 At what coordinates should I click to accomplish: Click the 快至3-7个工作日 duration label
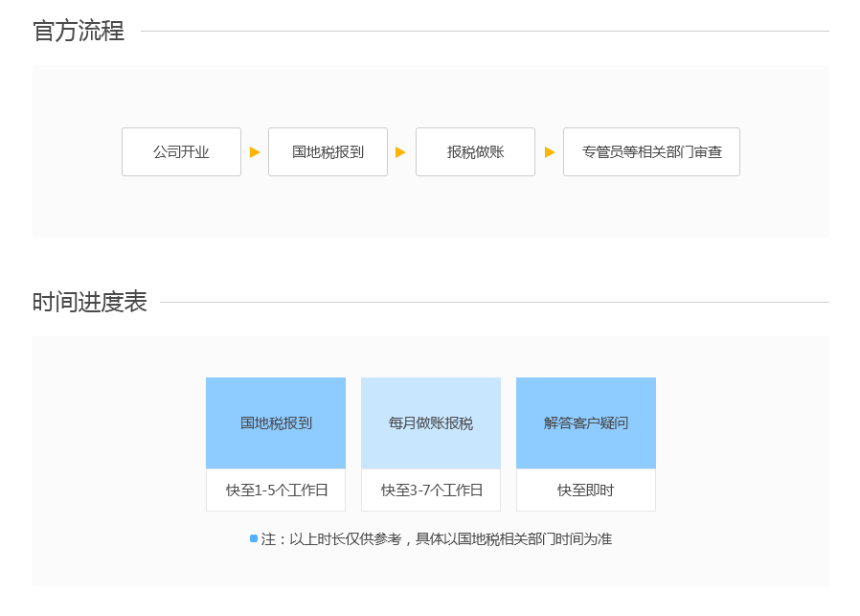click(431, 491)
